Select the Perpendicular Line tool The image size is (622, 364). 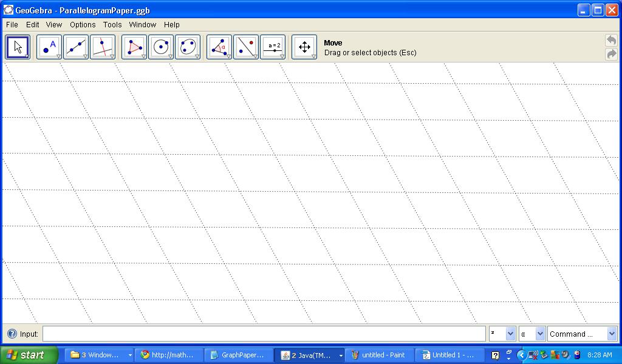(103, 47)
